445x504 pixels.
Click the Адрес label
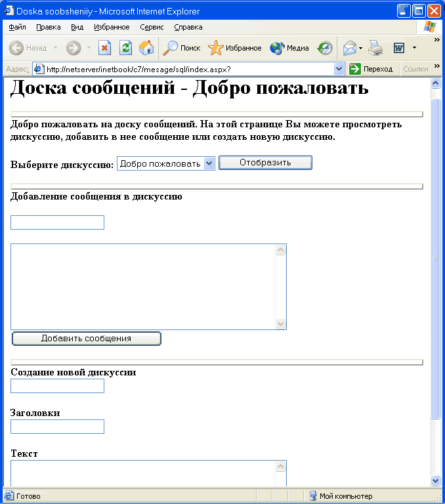coord(18,69)
